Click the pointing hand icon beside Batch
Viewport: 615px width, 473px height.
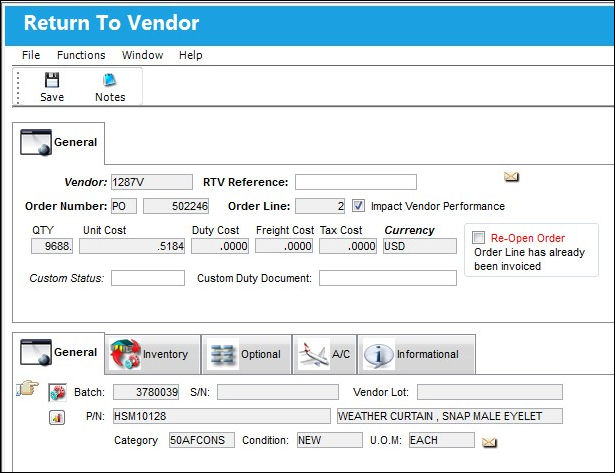27,388
